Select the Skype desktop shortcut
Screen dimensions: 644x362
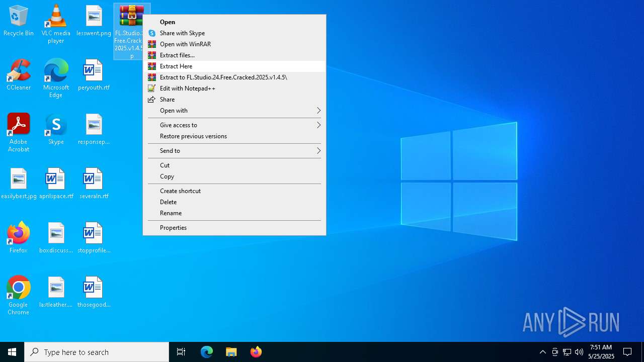click(x=56, y=129)
